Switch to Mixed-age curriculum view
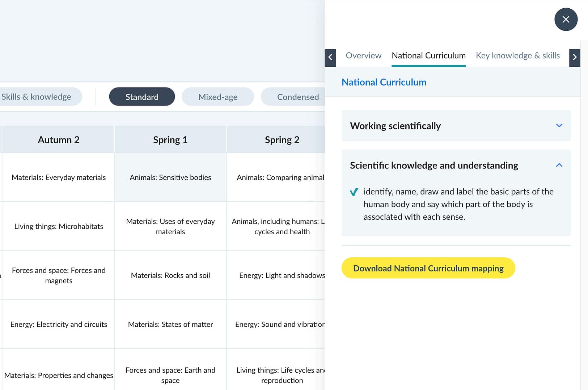The height and width of the screenshot is (390, 588). (218, 97)
